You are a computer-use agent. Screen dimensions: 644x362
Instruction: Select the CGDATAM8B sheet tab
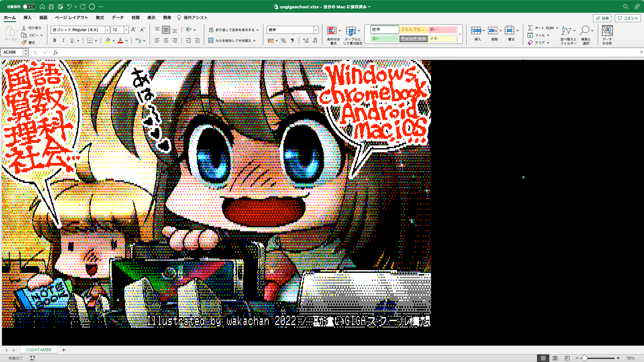pos(39,350)
